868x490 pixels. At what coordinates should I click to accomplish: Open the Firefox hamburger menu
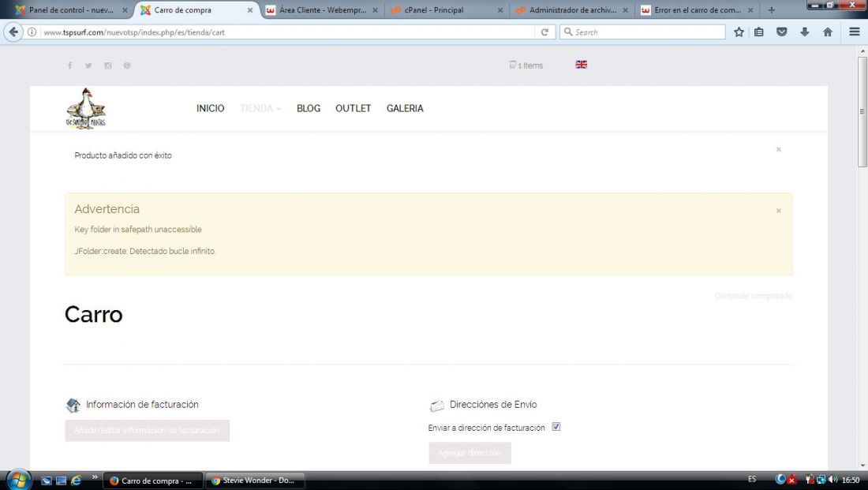854,32
